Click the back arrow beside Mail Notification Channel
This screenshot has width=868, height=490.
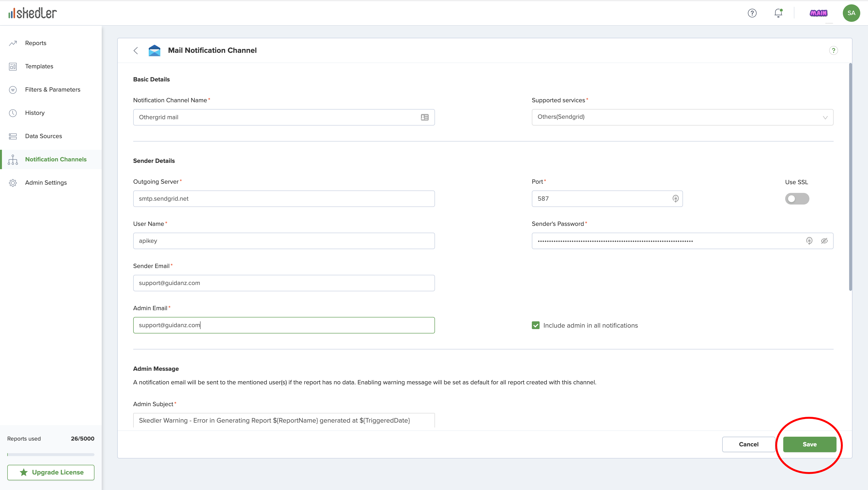[136, 51]
